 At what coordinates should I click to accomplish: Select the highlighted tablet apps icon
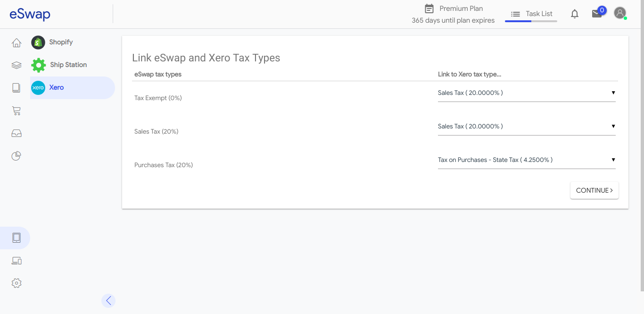coord(17,238)
